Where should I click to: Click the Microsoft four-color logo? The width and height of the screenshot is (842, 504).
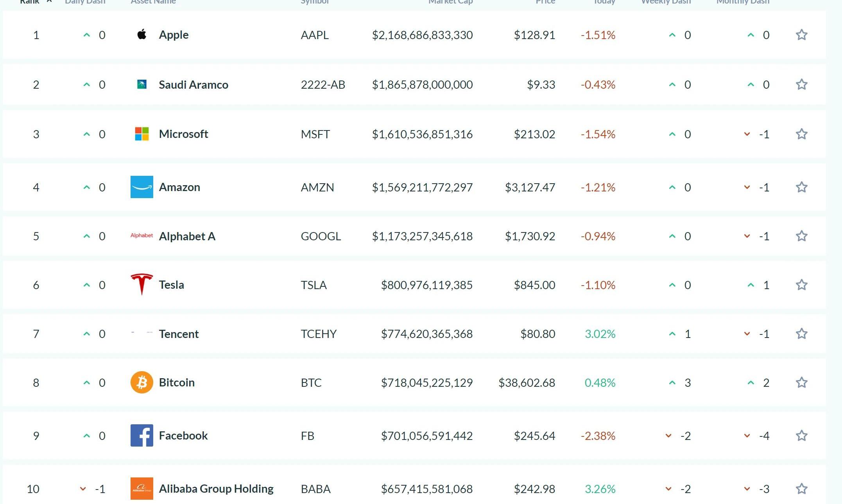click(142, 134)
